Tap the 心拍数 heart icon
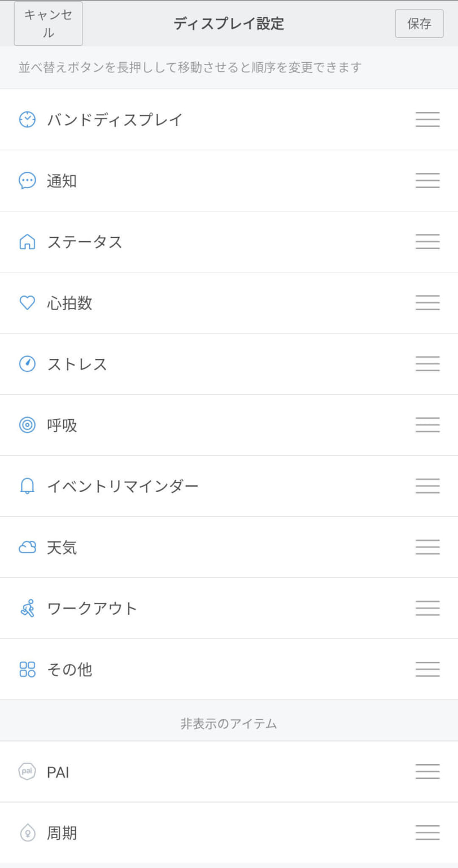Image resolution: width=458 pixels, height=868 pixels. point(27,303)
